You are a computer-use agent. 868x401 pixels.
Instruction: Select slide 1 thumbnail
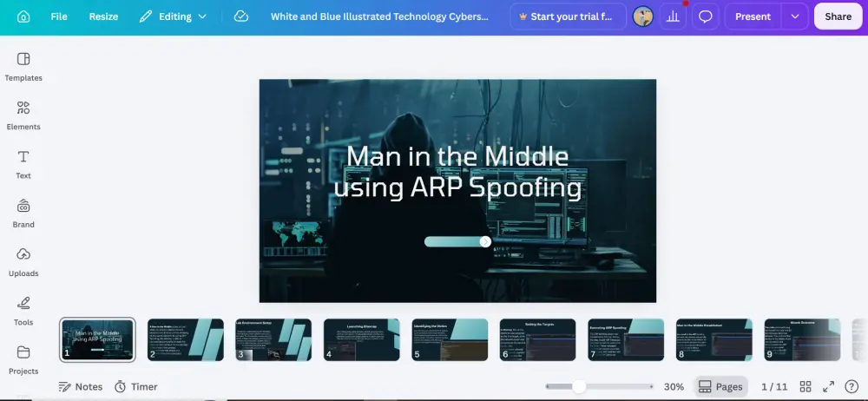point(97,339)
